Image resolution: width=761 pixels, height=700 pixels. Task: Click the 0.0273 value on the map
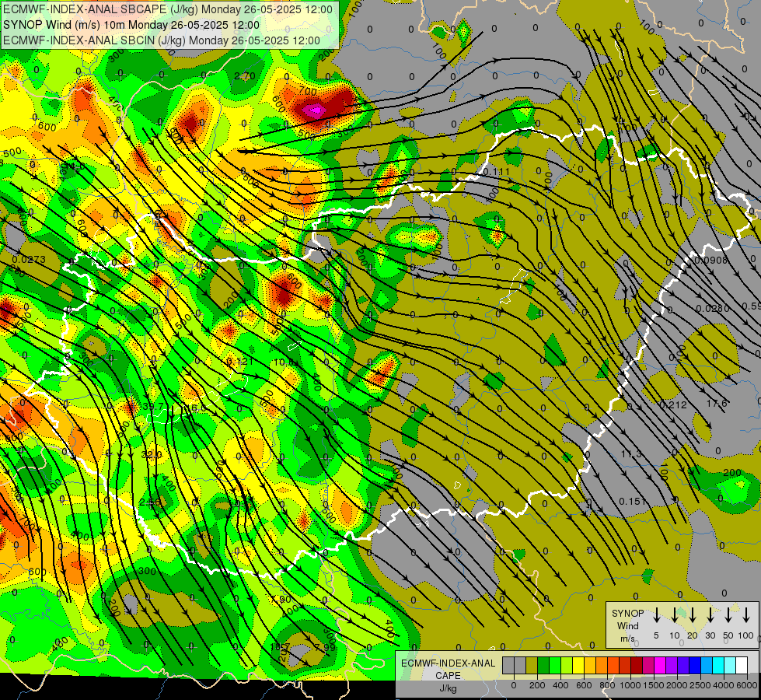(x=29, y=260)
